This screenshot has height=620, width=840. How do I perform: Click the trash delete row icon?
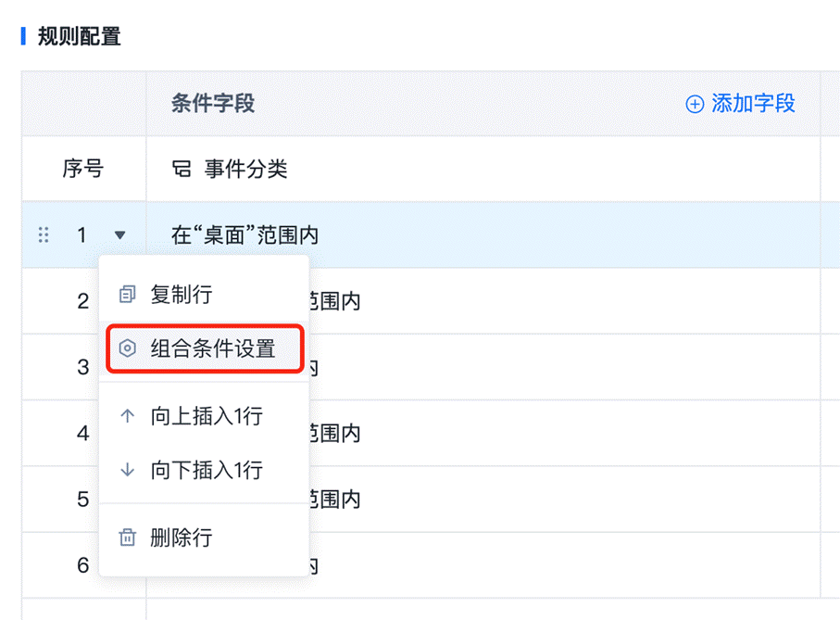tap(127, 537)
